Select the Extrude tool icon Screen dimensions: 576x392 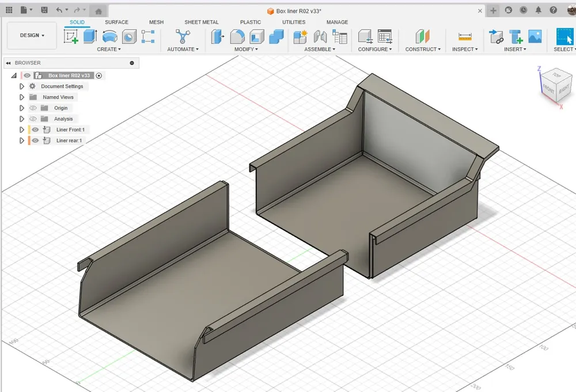(90, 36)
